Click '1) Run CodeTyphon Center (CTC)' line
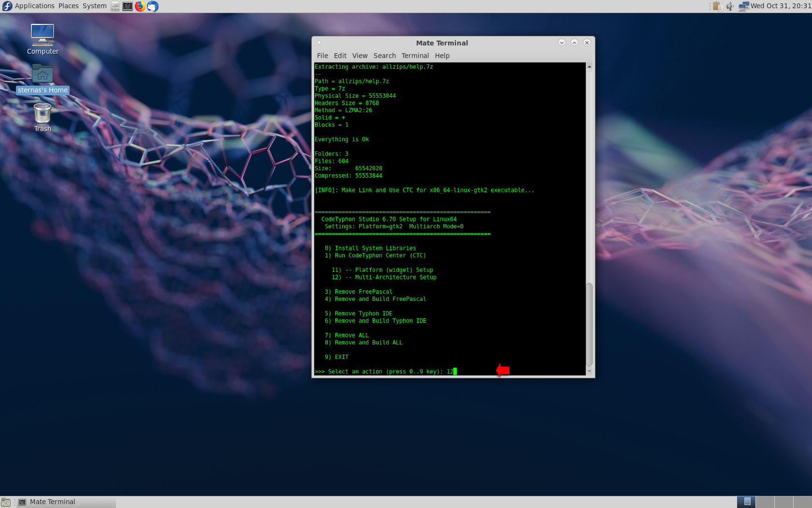The width and height of the screenshot is (812, 508). tap(375, 255)
